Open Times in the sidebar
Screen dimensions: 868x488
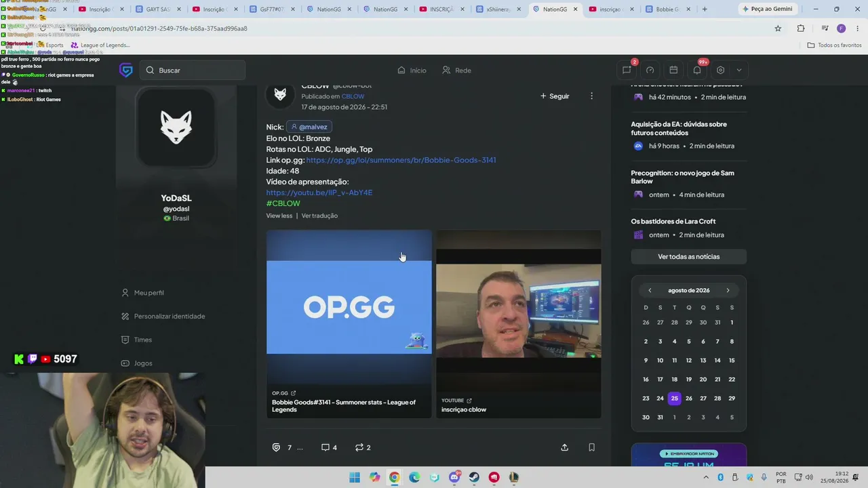[136, 340]
